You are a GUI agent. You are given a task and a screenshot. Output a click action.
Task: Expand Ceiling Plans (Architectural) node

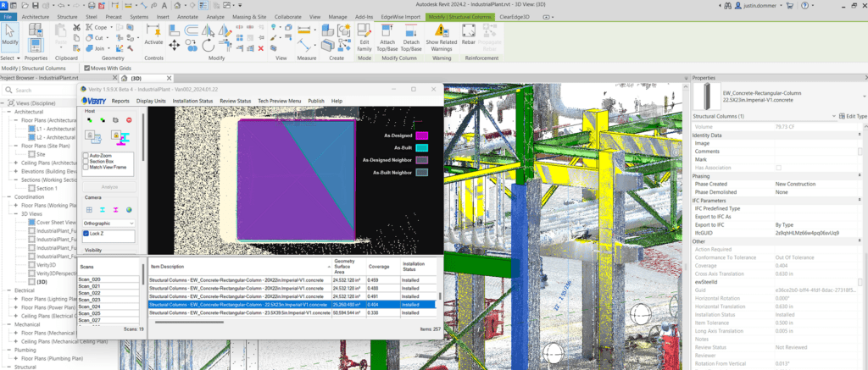click(x=16, y=163)
